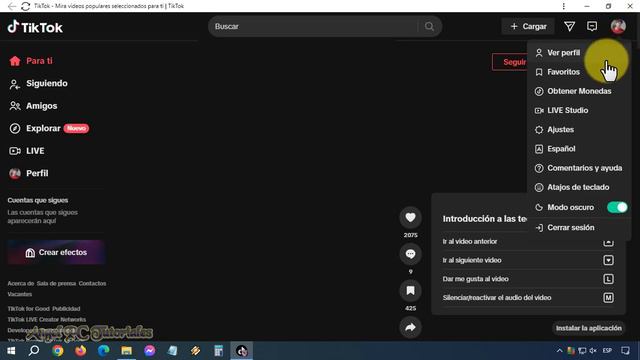This screenshot has height=360, width=640.
Task: Click the browser back arrow
Action: click(12, 6)
